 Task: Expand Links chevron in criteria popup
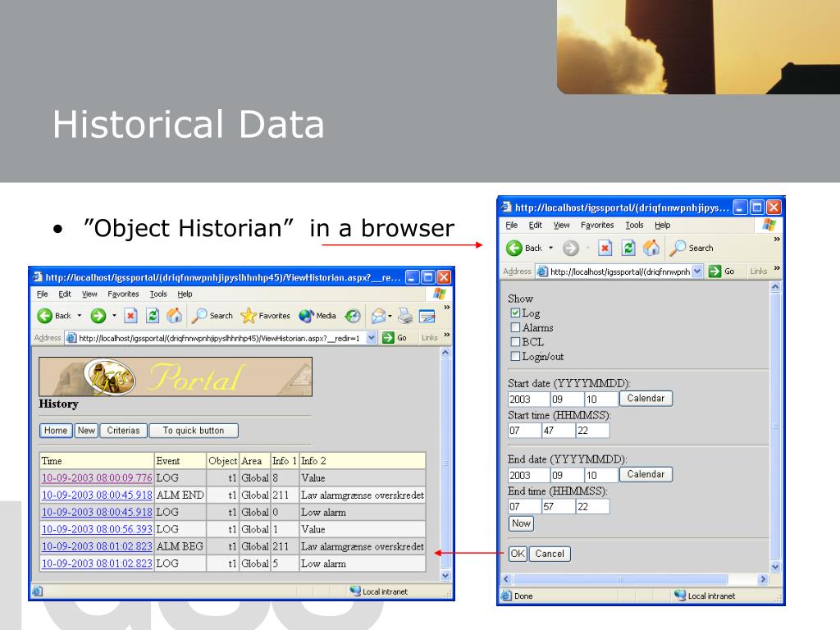[777, 268]
